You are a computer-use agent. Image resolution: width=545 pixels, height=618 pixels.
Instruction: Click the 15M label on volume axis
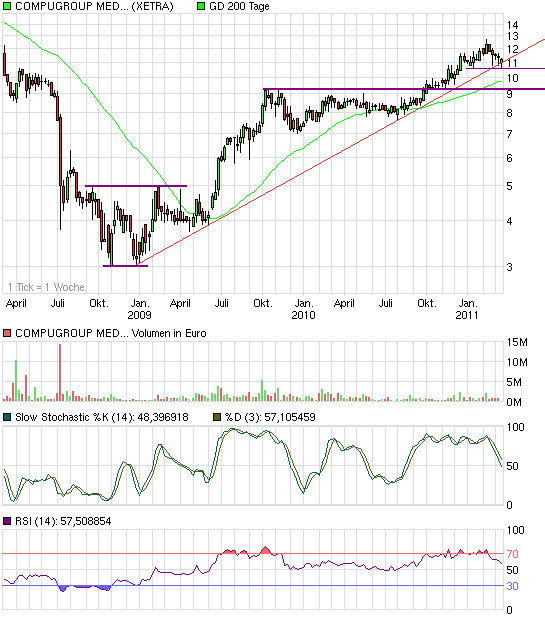[x=517, y=343]
